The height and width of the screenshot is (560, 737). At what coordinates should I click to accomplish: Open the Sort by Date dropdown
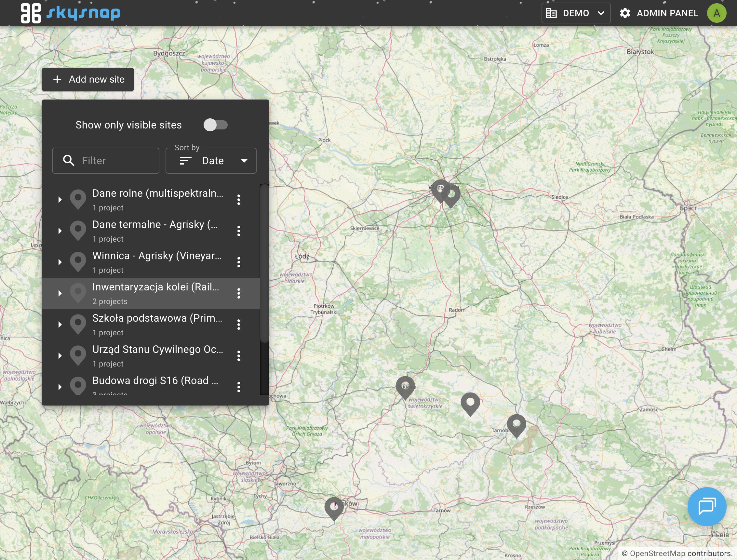[211, 161]
